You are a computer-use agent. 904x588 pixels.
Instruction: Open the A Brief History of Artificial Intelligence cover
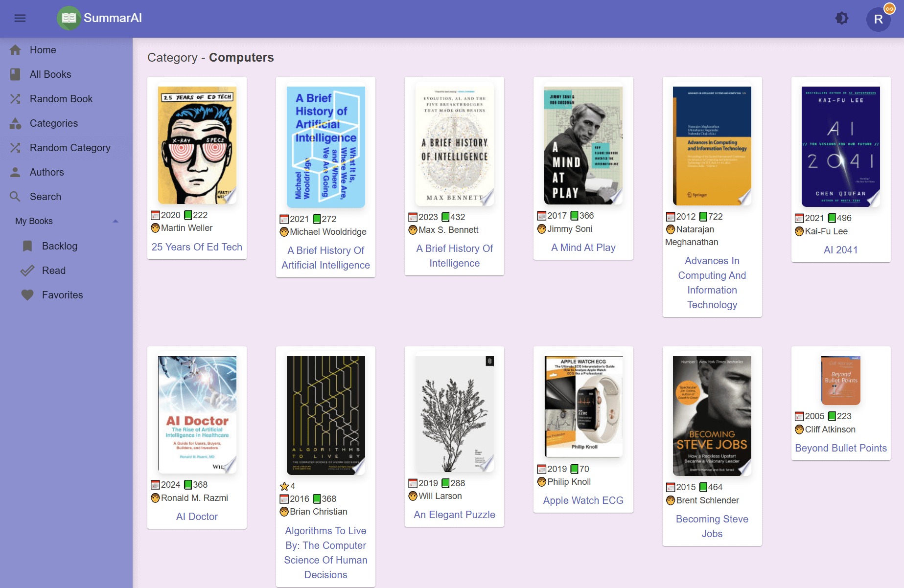tap(326, 147)
